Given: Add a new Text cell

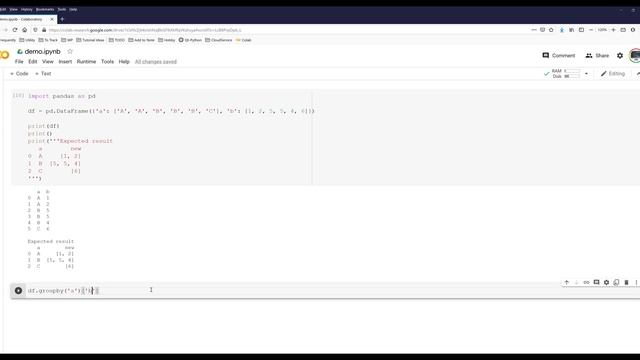Looking at the screenshot, I should [x=43, y=74].
